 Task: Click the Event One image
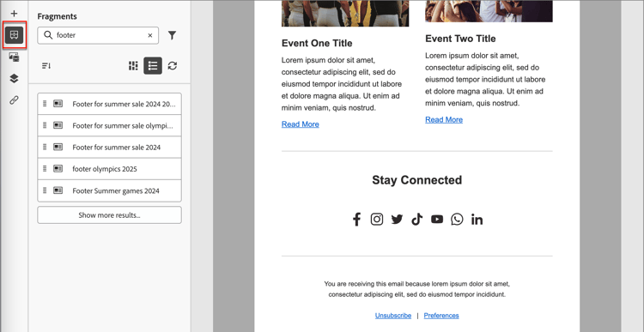point(345,13)
